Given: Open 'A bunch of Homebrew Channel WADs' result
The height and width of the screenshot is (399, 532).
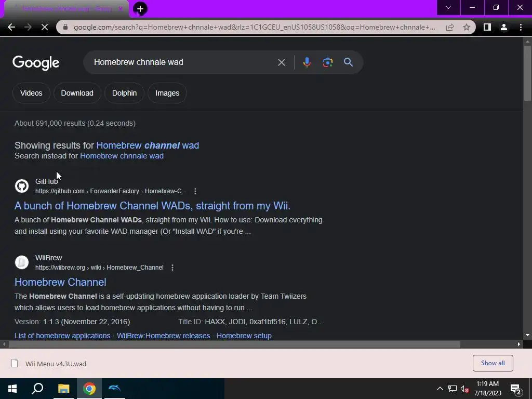Looking at the screenshot, I should point(152,206).
